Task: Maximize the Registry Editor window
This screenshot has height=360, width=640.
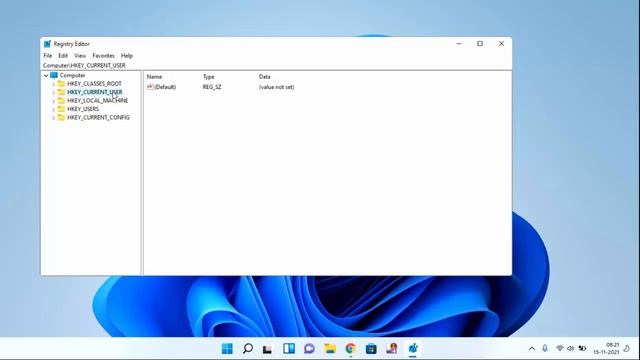Action: [x=480, y=44]
